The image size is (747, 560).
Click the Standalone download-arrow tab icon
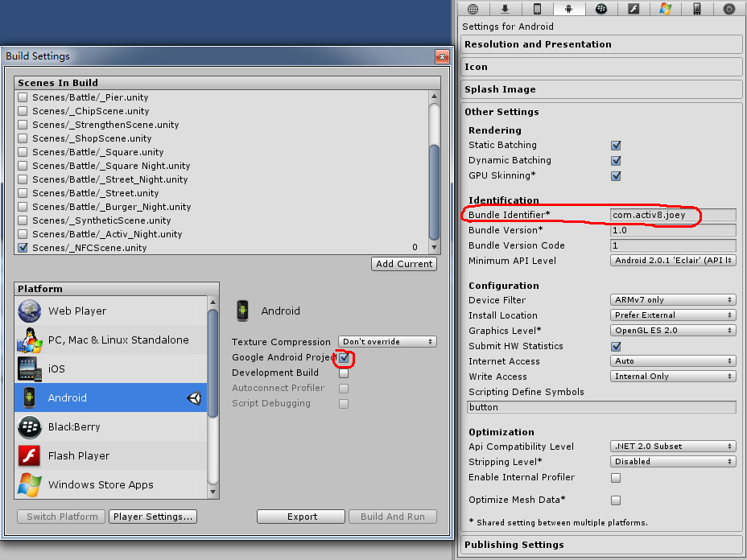[505, 9]
